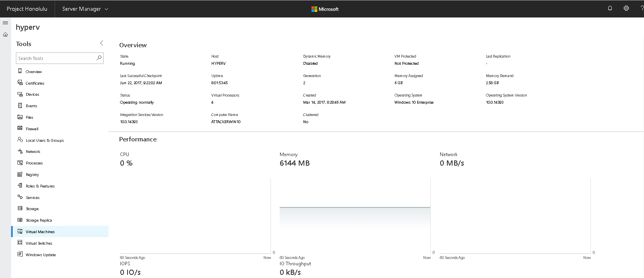This screenshot has height=278, width=644.
Task: Select the Firewall icon
Action: 20,128
